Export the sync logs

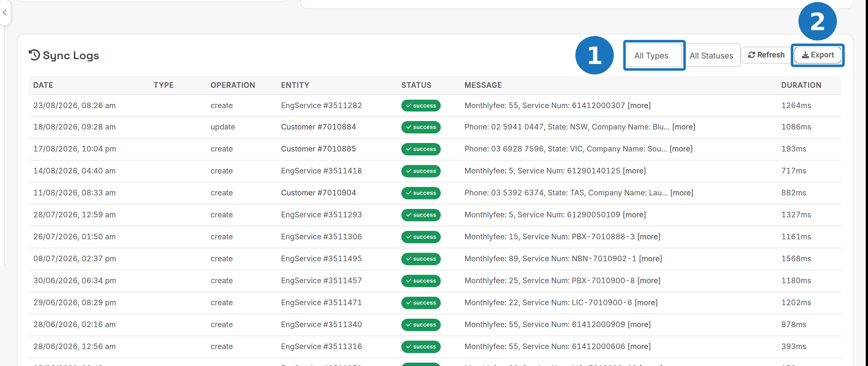818,55
